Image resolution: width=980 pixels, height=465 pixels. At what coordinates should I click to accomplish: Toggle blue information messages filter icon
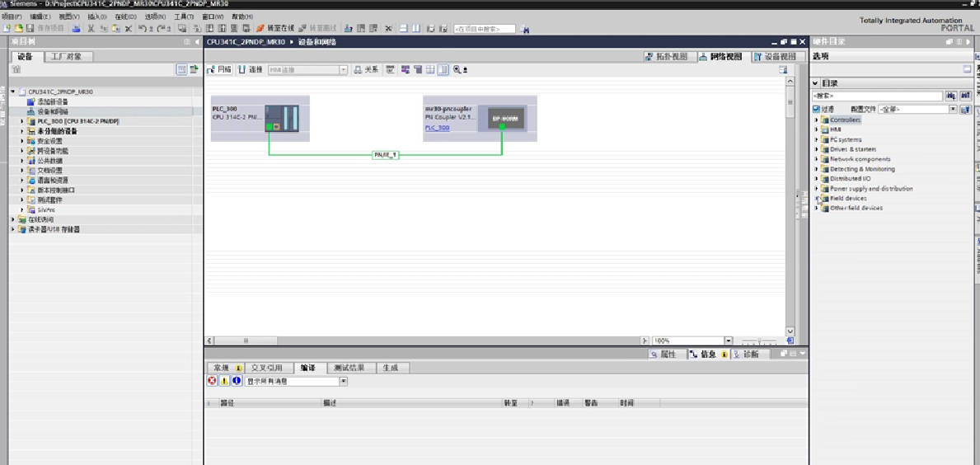click(x=237, y=381)
